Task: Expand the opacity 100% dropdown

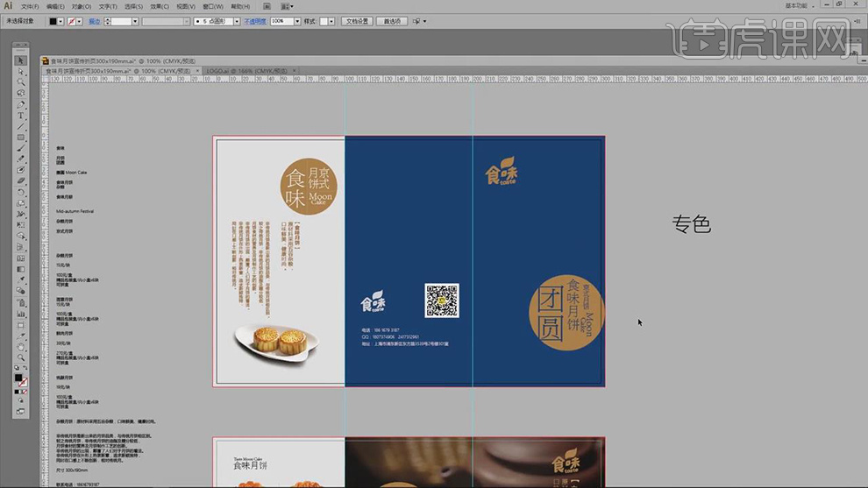Action: [297, 21]
